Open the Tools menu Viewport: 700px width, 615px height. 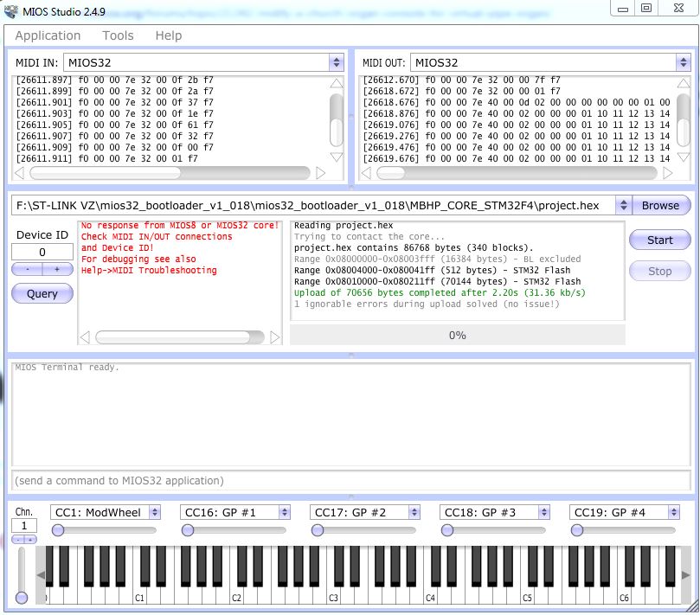tap(118, 35)
